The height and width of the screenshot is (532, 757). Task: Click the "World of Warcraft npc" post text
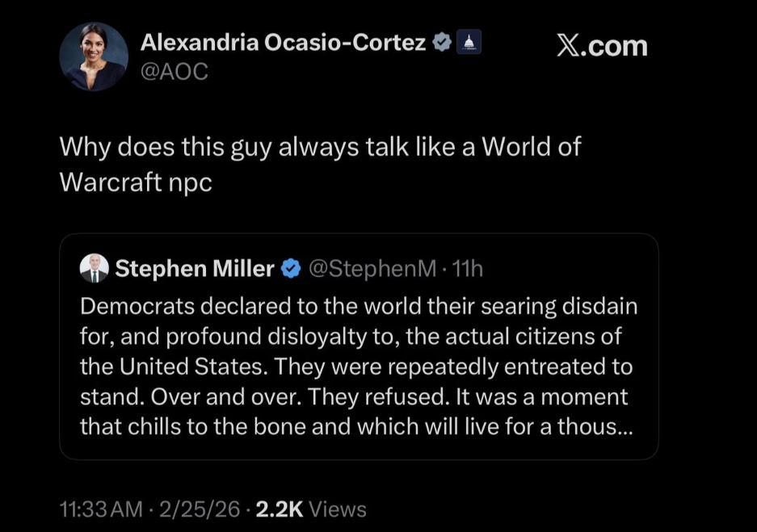320,164
